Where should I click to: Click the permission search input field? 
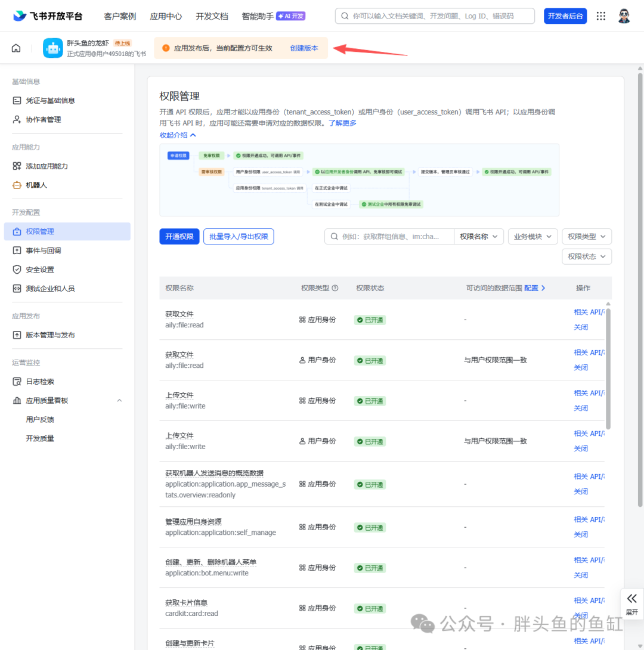pos(389,237)
